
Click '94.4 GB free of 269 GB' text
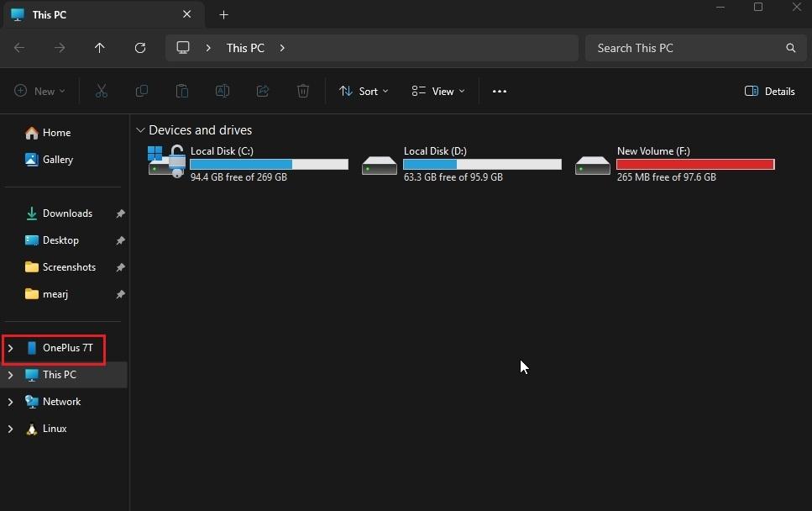[x=238, y=177]
